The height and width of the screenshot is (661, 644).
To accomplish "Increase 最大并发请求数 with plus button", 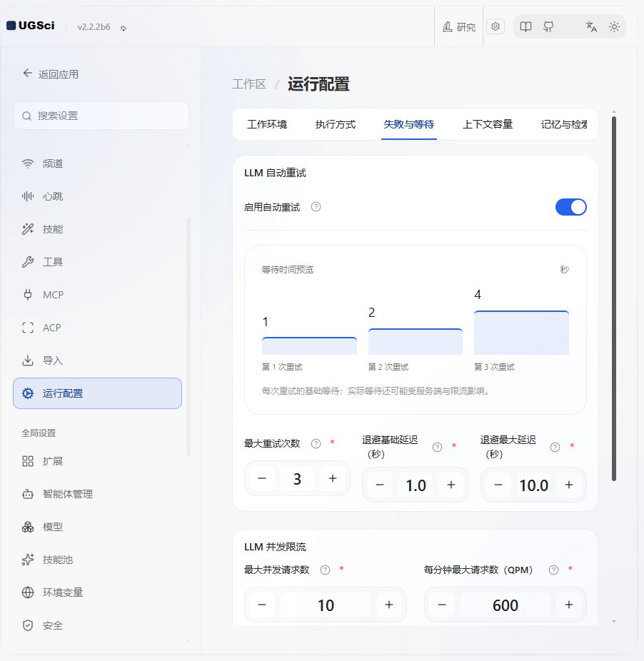I will pos(389,605).
